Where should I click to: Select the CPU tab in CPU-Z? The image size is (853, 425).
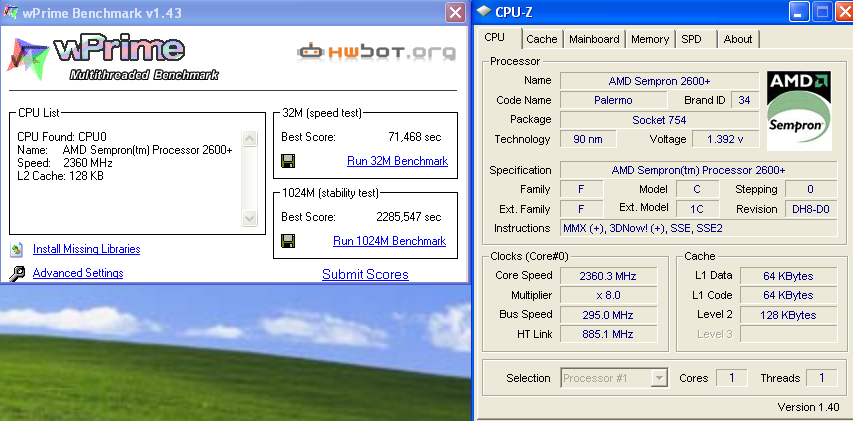tap(495, 37)
